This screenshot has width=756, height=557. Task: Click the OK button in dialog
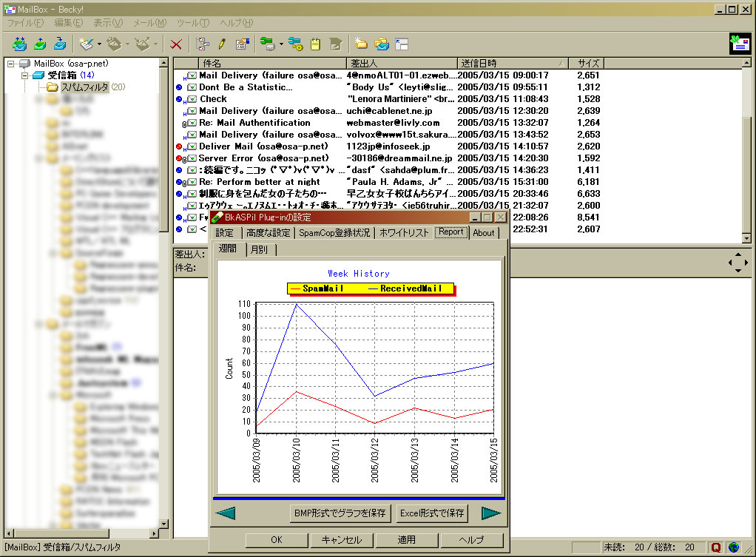[x=276, y=540]
